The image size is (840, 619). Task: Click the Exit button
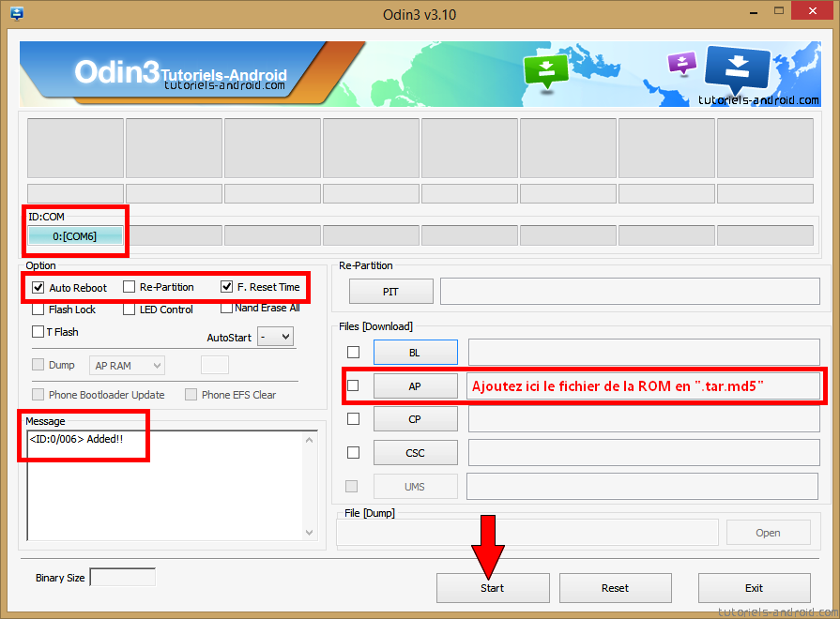755,588
